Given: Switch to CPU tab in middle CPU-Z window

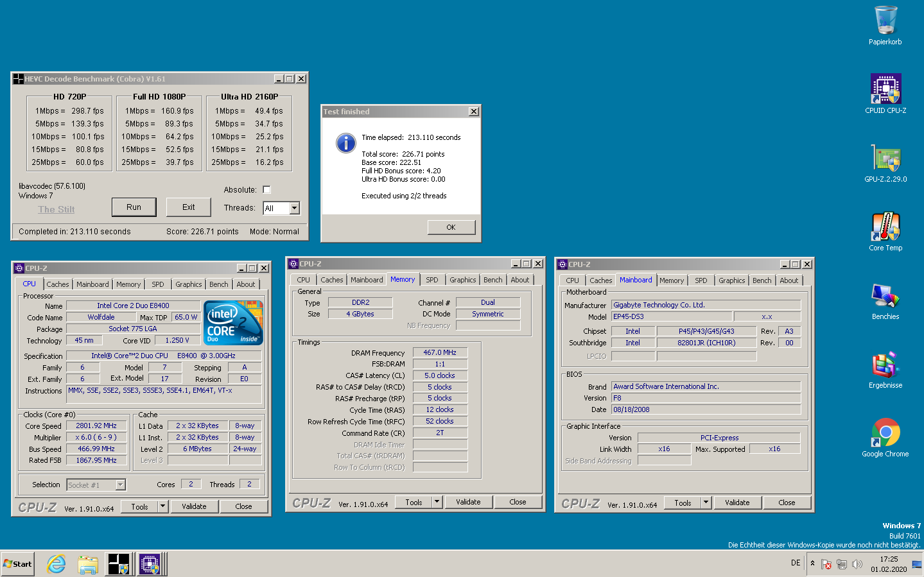Looking at the screenshot, I should pyautogui.click(x=304, y=280).
